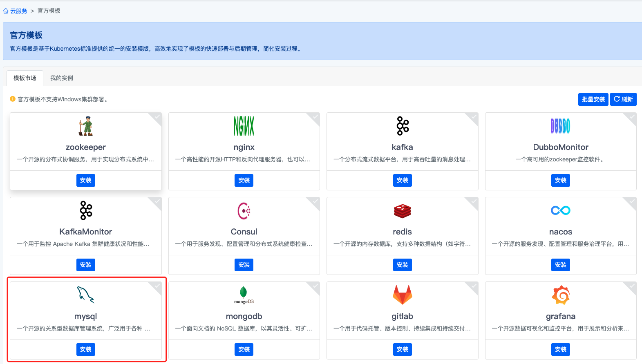Install the zookeeper template

coord(86,180)
